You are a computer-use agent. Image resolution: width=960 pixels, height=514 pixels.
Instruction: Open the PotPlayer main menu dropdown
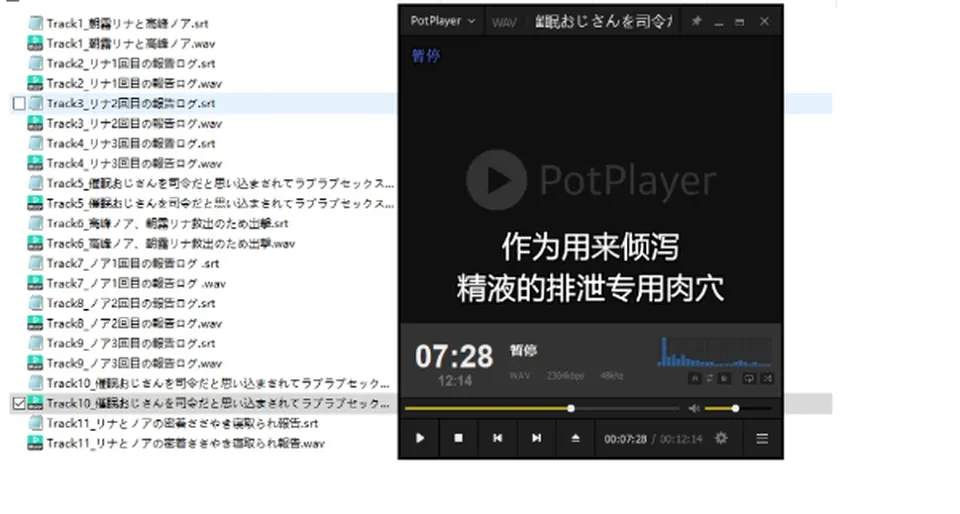coord(442,21)
